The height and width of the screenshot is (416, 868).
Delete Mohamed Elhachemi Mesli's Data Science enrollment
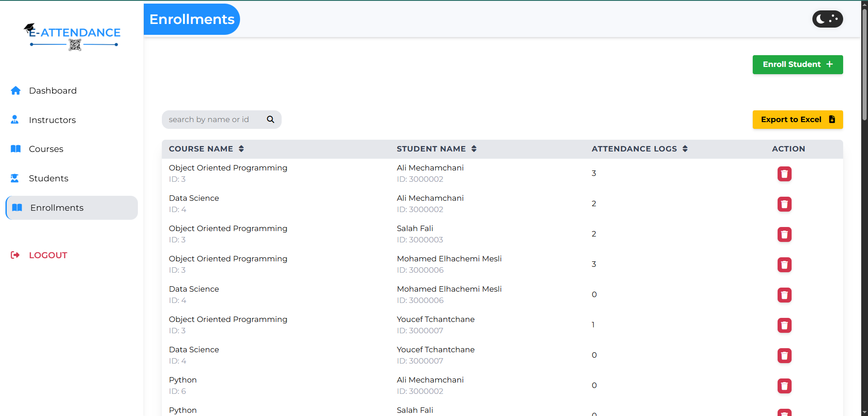[784, 295]
